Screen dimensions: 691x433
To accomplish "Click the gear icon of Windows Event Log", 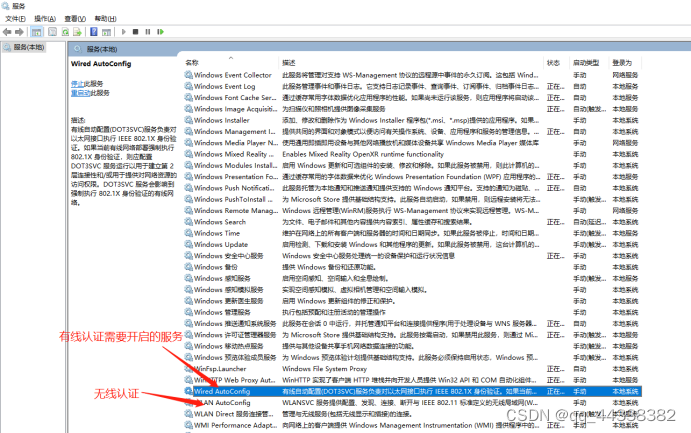I will [x=189, y=86].
